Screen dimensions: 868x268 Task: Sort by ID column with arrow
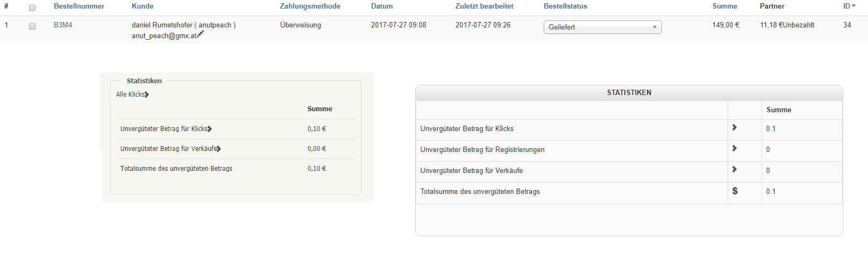(x=849, y=6)
